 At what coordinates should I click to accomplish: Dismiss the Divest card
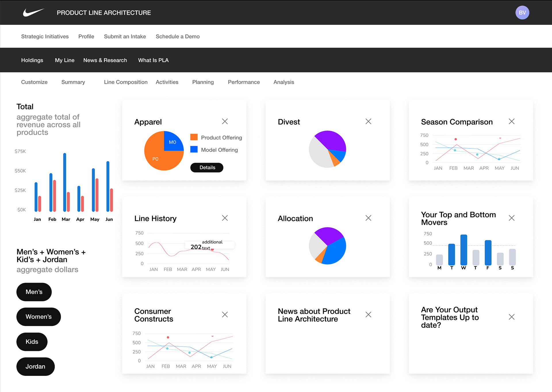(368, 121)
